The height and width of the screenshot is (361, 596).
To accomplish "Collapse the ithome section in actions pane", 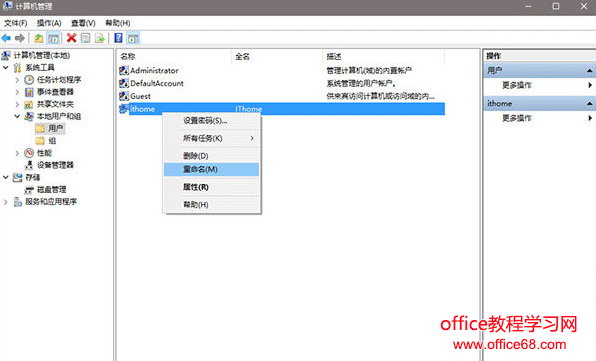I will 589,104.
